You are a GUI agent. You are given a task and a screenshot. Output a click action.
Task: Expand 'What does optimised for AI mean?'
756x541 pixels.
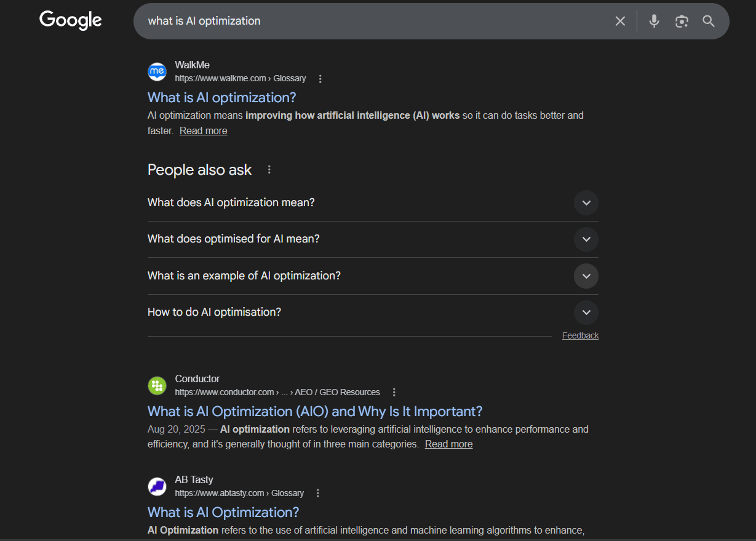pos(586,239)
